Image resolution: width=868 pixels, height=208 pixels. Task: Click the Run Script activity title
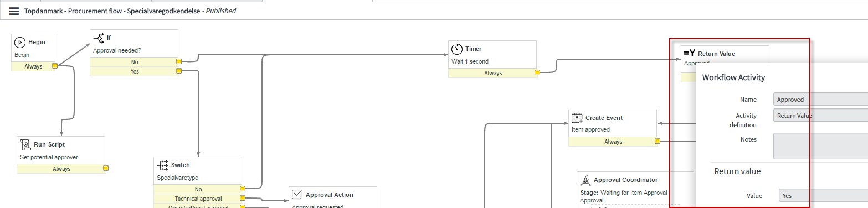49,144
